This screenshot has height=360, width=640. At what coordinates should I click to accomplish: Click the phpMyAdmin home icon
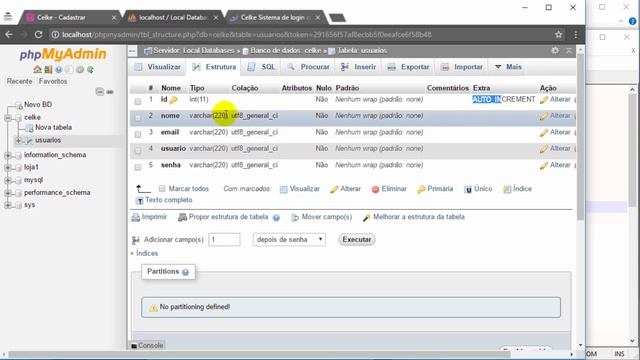tap(38, 69)
